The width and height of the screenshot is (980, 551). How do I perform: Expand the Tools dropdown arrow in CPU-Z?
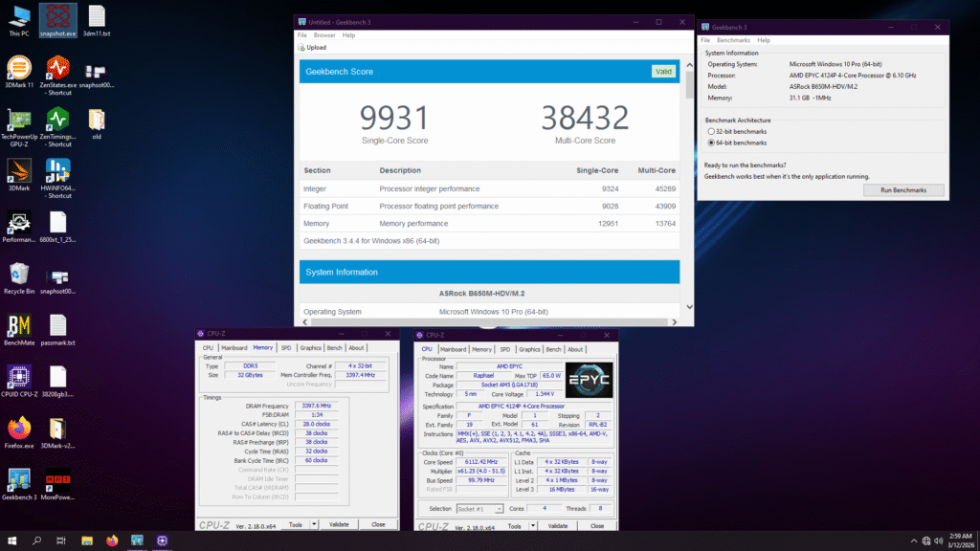click(532, 525)
